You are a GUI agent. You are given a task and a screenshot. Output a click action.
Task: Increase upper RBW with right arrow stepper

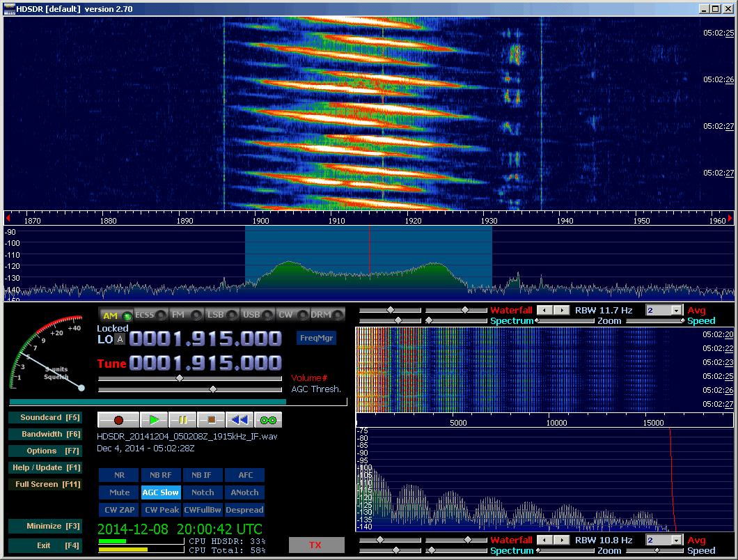561,310
